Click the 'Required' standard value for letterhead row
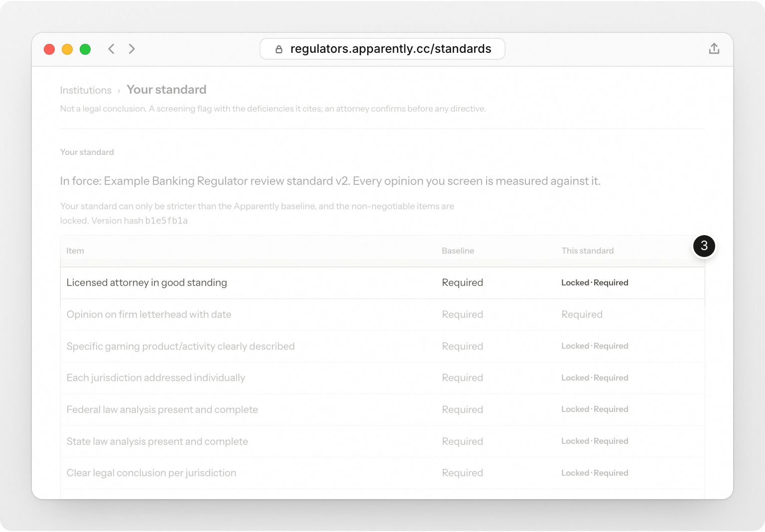The width and height of the screenshot is (765, 532). [582, 314]
